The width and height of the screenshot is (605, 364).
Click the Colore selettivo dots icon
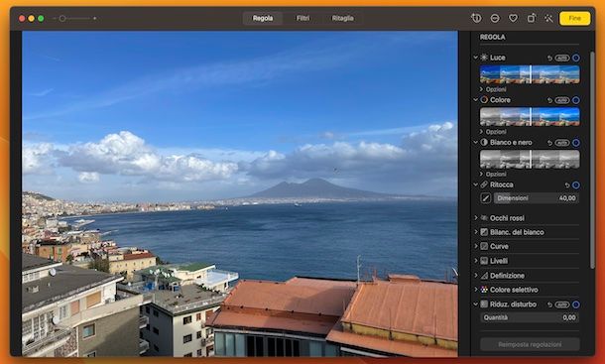(484, 290)
